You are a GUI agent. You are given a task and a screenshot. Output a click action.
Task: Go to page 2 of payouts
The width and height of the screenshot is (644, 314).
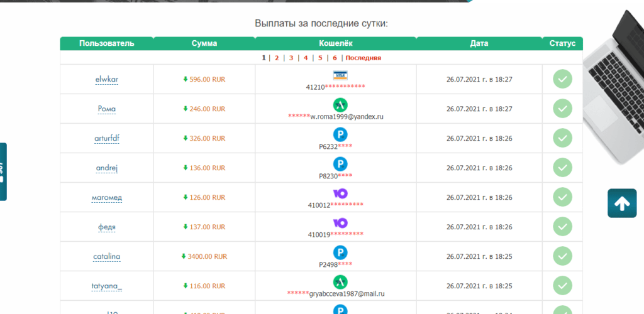click(277, 58)
